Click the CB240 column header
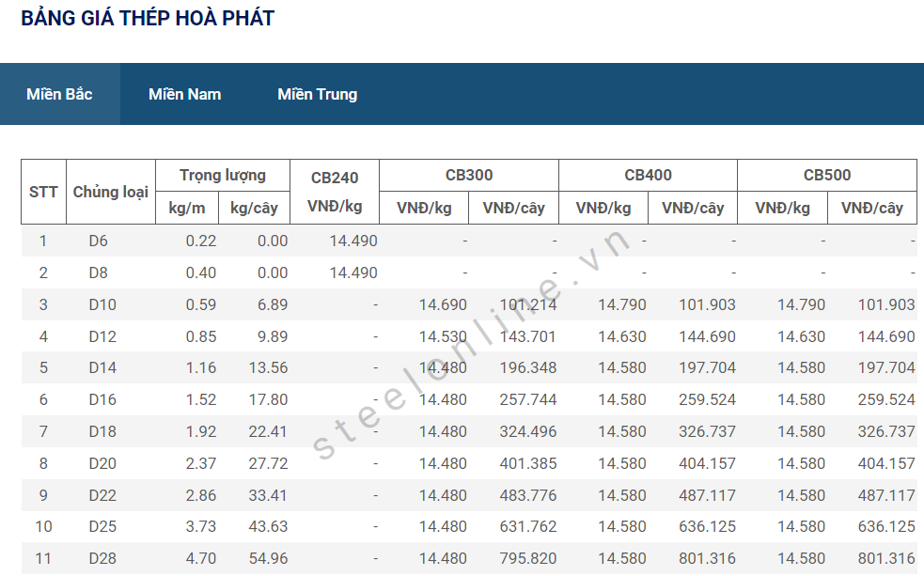Screen dimensions: 924x576 point(334,192)
